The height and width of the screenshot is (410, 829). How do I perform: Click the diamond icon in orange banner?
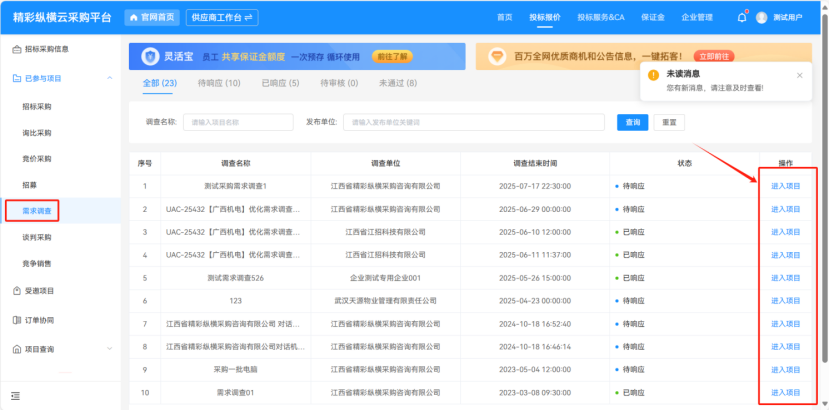pos(497,57)
